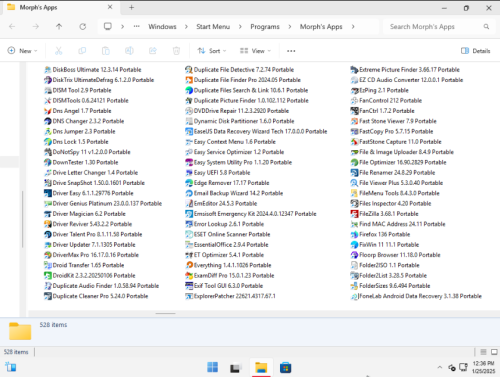Click the Everything 1.4.1.1026 Portable icon
Screen dimensions: 500x377
(x=189, y=265)
